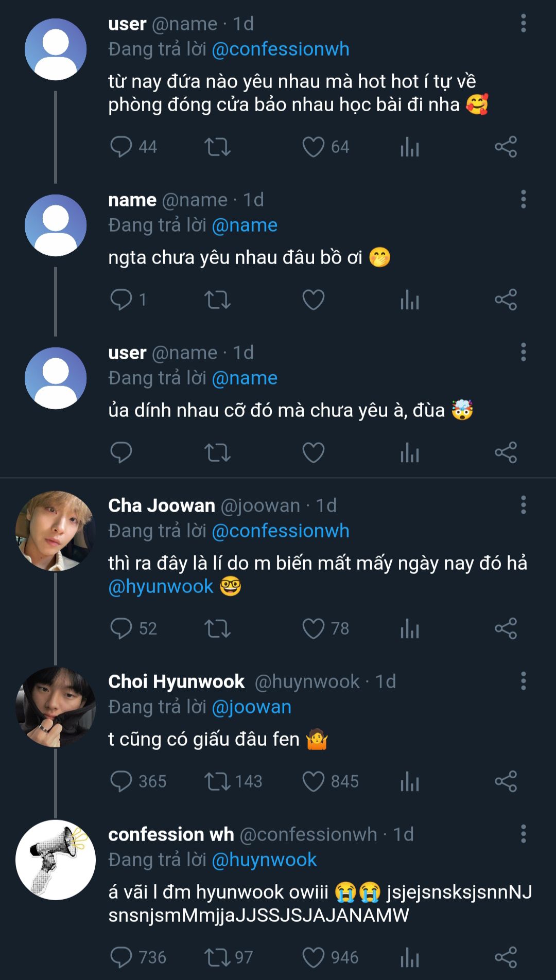This screenshot has width=556, height=980.
Task: Open three-dot menu on Choi Hyunwook's tweet
Action: [523, 681]
